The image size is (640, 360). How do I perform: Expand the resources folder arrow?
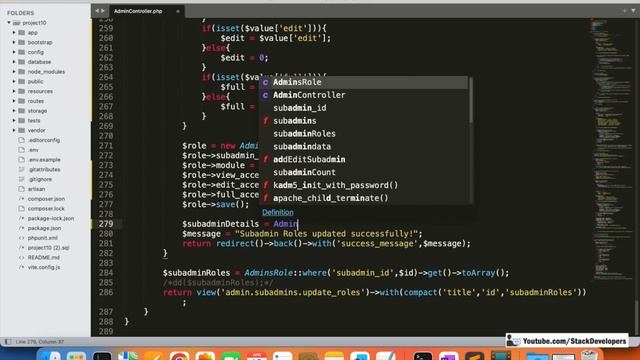pyautogui.click(x=14, y=91)
